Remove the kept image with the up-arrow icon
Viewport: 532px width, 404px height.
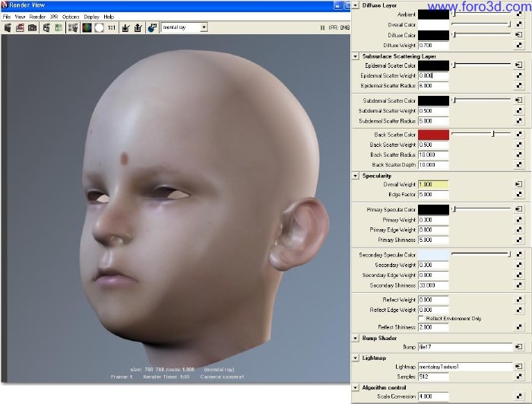click(138, 27)
